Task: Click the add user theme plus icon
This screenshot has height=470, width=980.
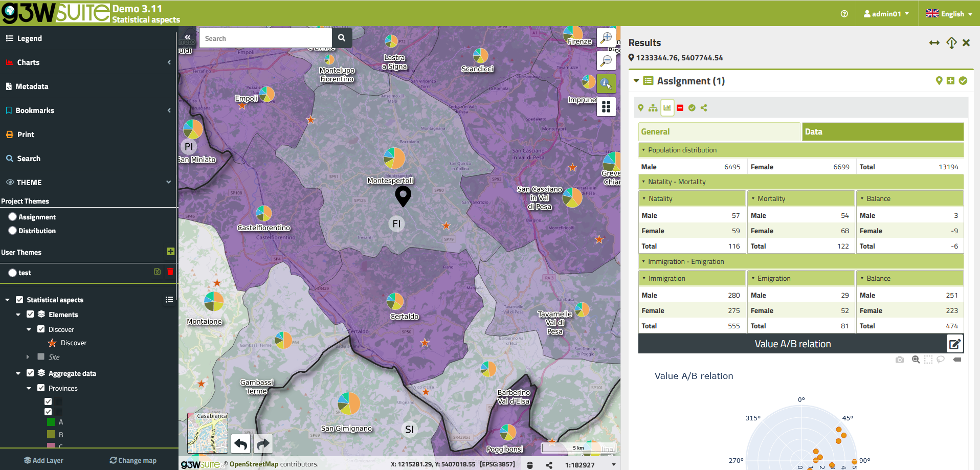Action: pos(170,252)
